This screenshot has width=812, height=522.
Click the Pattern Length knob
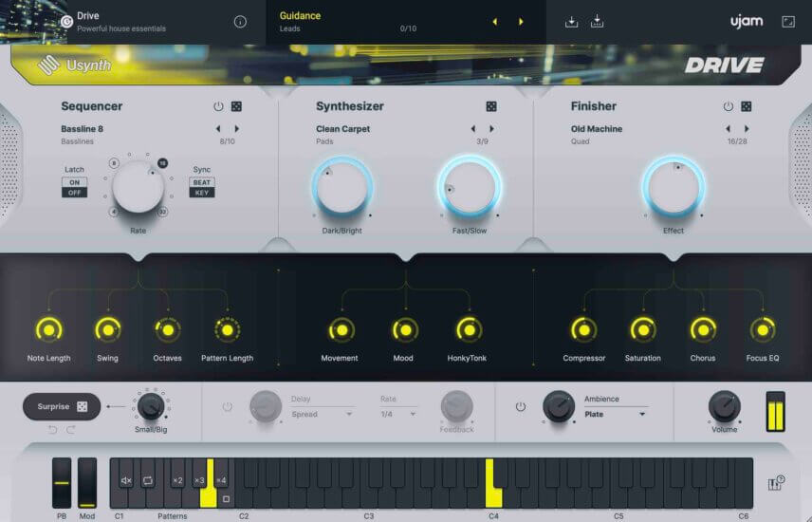[228, 329]
